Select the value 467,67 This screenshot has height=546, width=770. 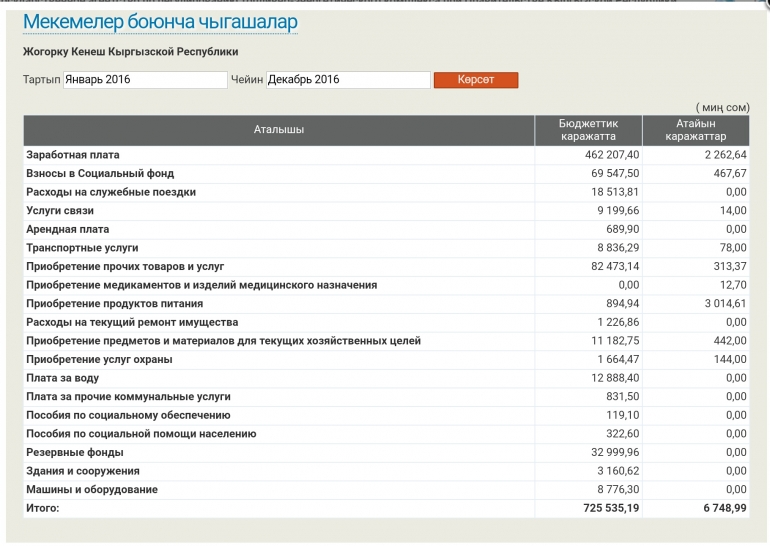730,174
